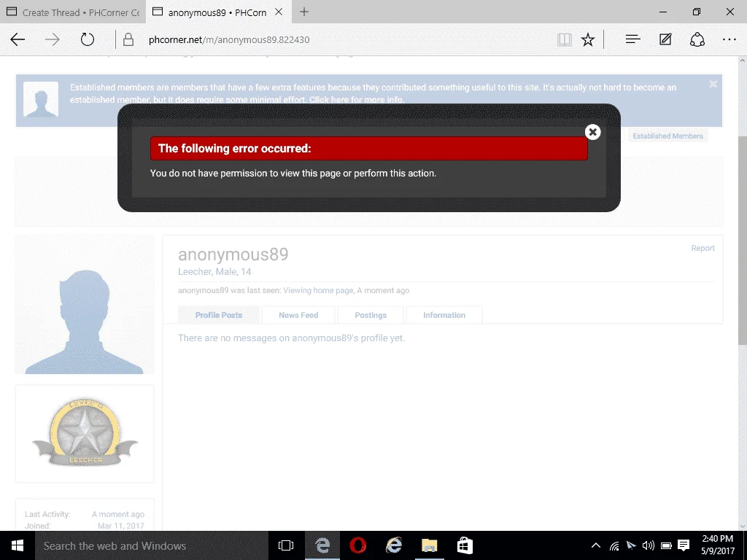Click the Last Activity 'A moment ago' value

(x=118, y=514)
